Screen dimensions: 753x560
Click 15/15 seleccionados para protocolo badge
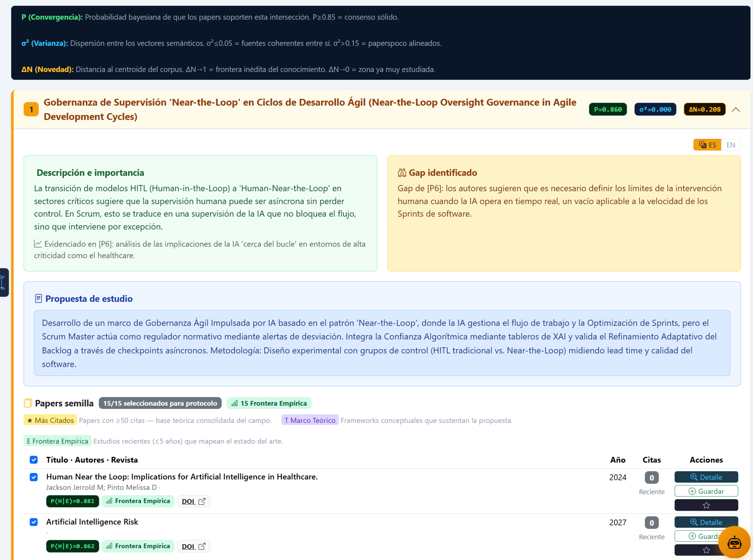[x=160, y=403]
